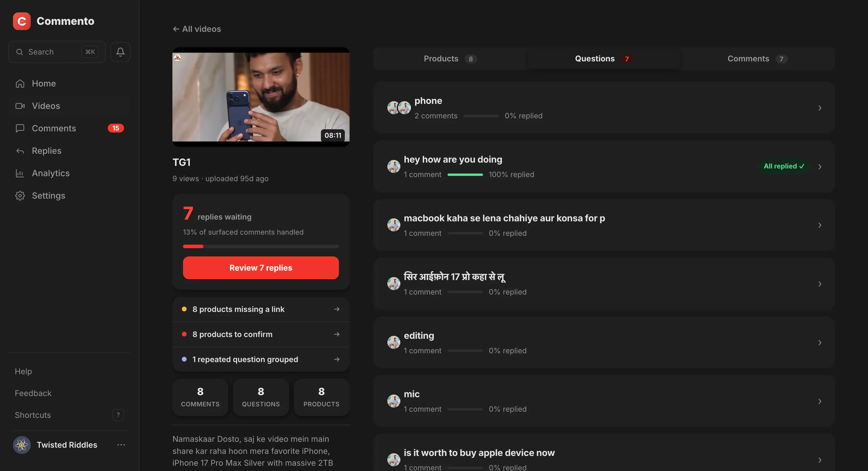This screenshot has height=471, width=868.
Task: Open Analytics in the sidebar
Action: coord(69,173)
